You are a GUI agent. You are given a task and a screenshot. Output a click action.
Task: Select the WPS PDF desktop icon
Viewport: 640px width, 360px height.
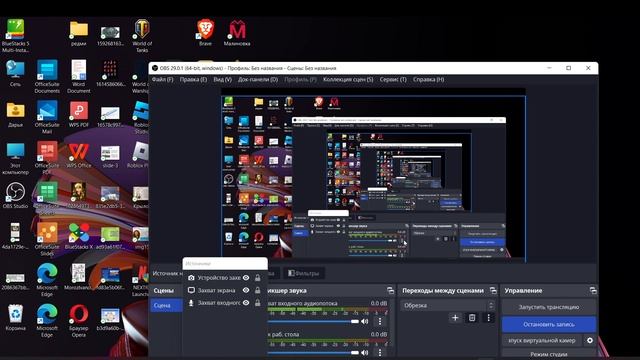tap(79, 115)
